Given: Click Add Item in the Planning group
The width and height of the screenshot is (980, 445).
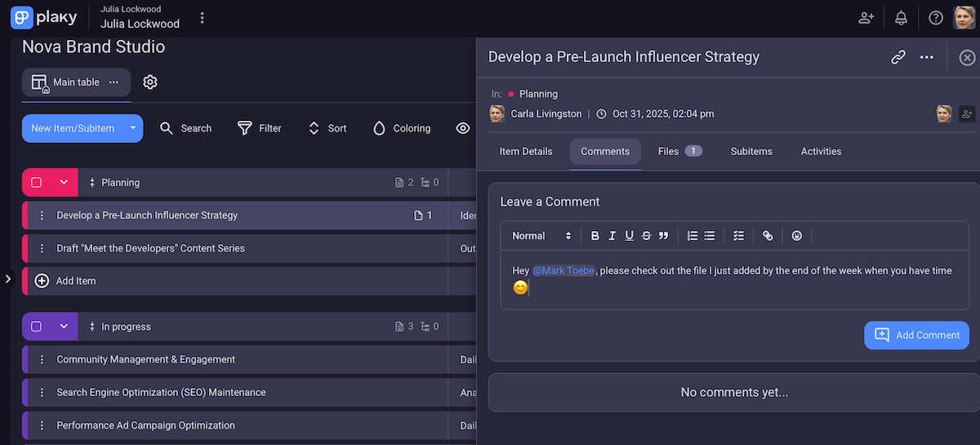Looking at the screenshot, I should 75,281.
